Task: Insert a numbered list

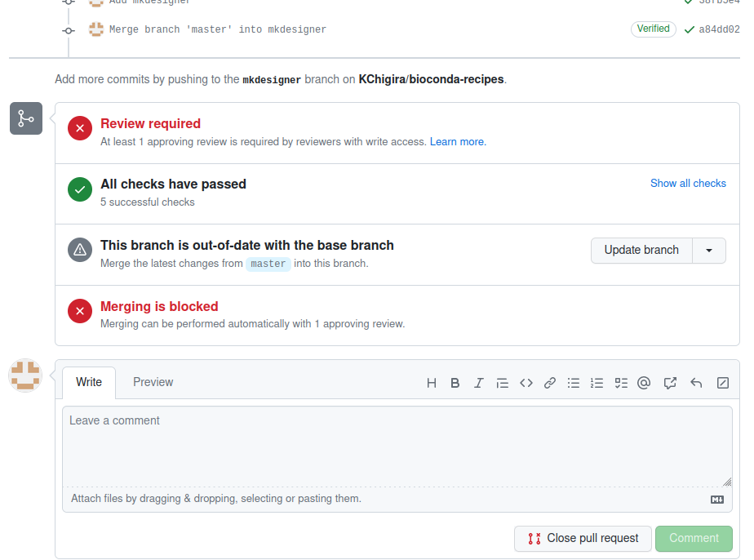Action: click(597, 383)
